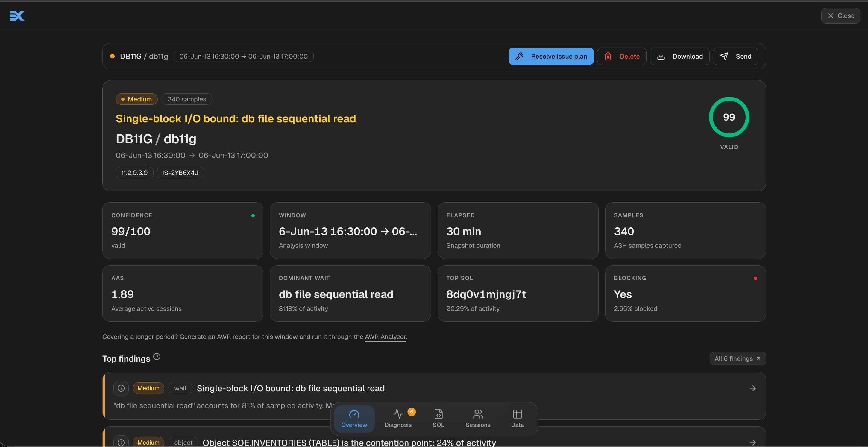The height and width of the screenshot is (447, 868).
Task: Expand SOE.INVENTORIES finding arrow
Action: pyautogui.click(x=753, y=442)
